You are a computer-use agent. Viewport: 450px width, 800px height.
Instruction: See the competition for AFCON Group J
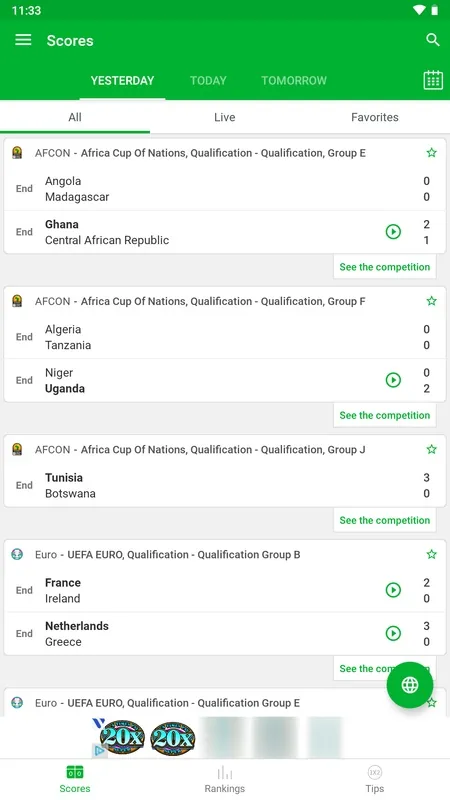click(385, 520)
